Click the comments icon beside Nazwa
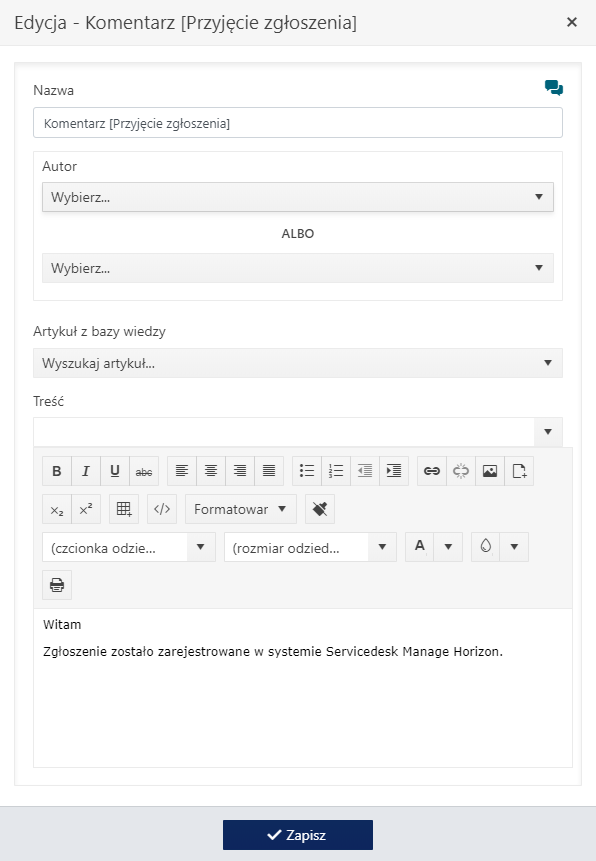The width and height of the screenshot is (596, 861). (x=554, y=88)
